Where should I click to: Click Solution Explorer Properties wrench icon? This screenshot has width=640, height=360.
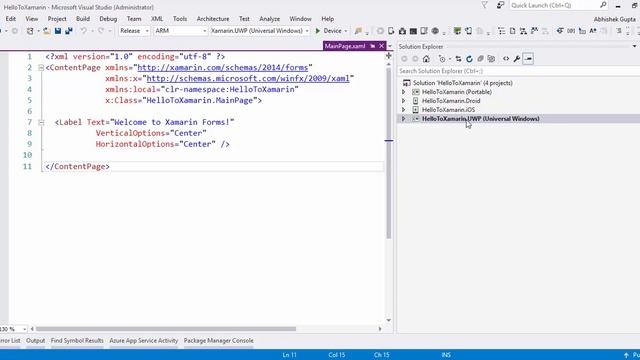(517, 59)
